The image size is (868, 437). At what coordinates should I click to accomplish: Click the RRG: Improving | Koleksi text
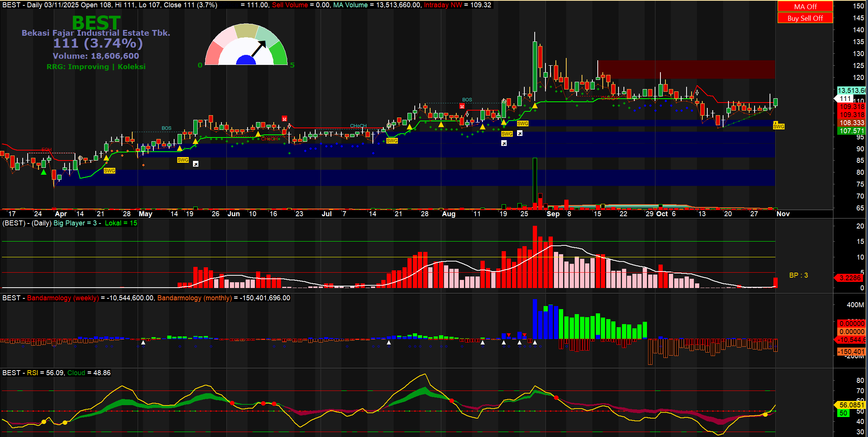(x=96, y=67)
